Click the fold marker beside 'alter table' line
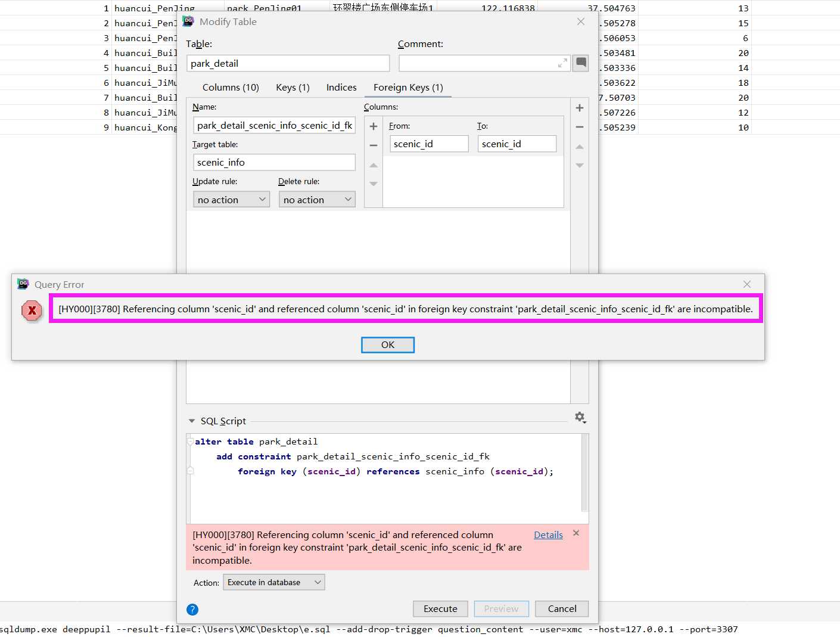 coord(191,442)
